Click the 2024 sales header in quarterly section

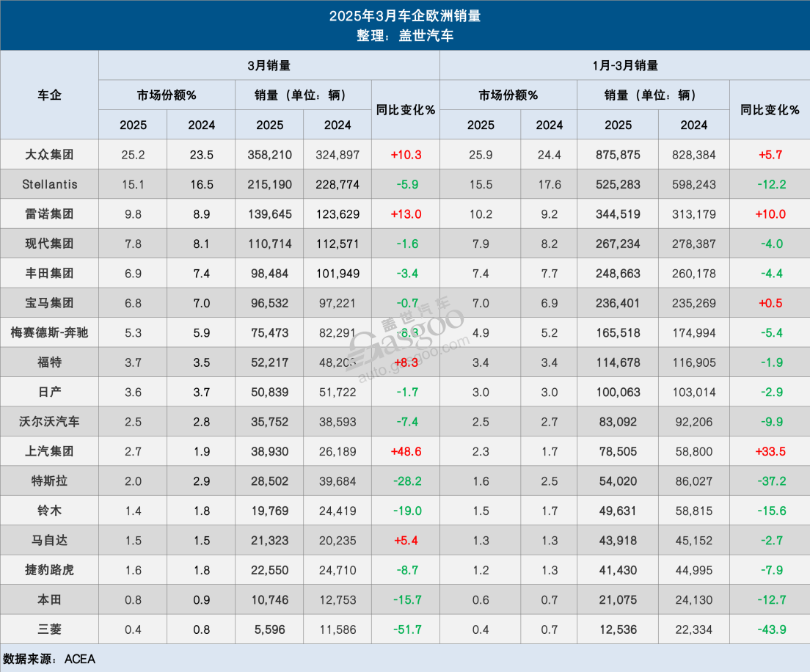pos(694,125)
